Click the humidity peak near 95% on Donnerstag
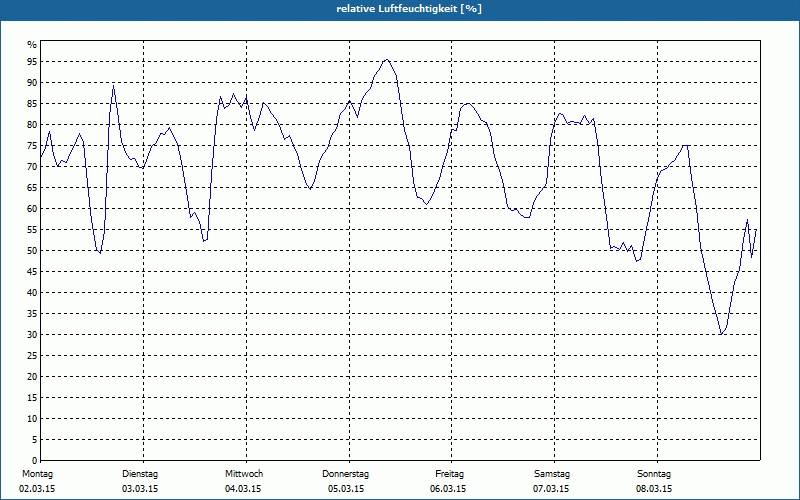 pos(387,60)
